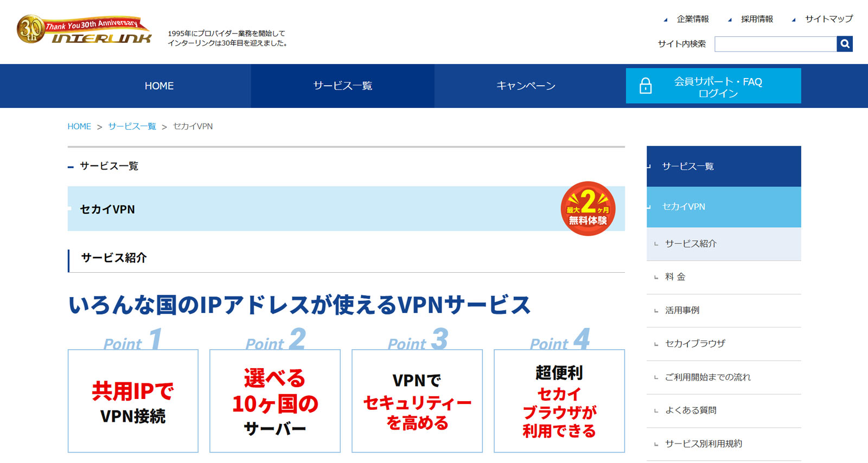Click Point 4 セカイブラウザ card
Viewport: 868px width, 463px height.
pyautogui.click(x=559, y=401)
